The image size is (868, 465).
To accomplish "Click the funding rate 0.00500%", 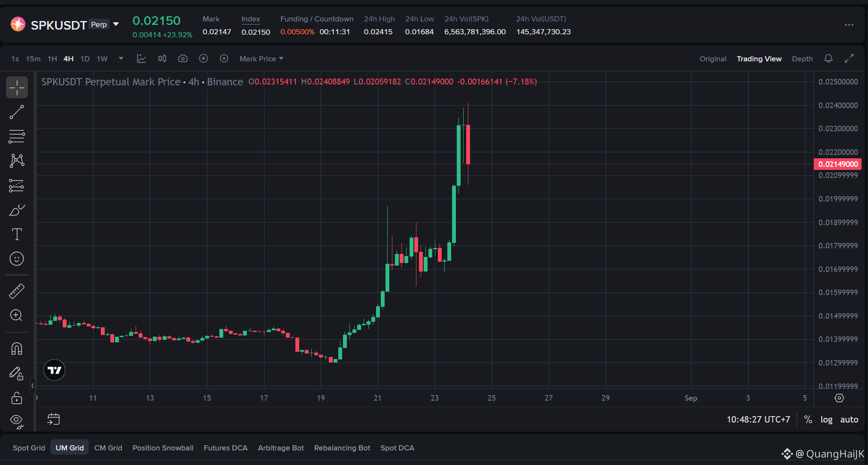I will (x=297, y=32).
